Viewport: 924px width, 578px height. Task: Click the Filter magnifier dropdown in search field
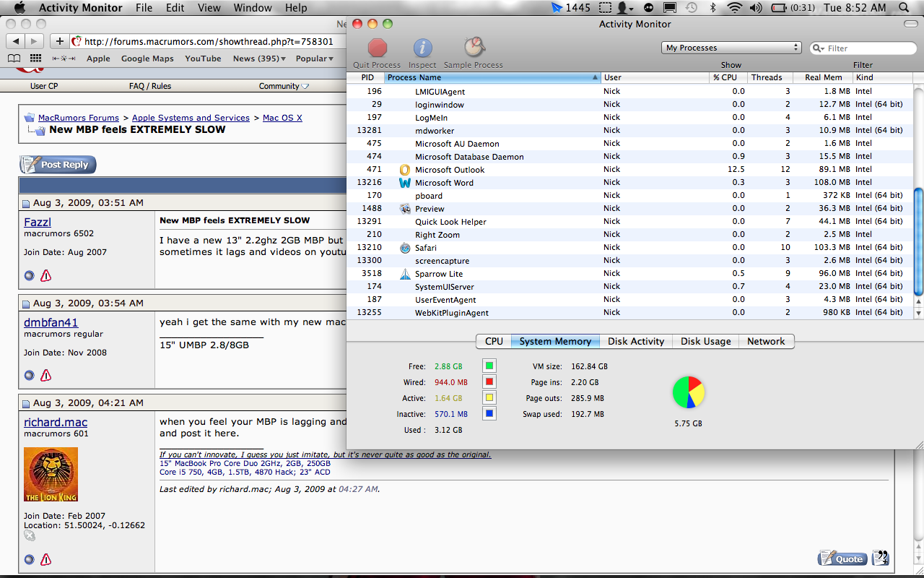click(x=819, y=48)
